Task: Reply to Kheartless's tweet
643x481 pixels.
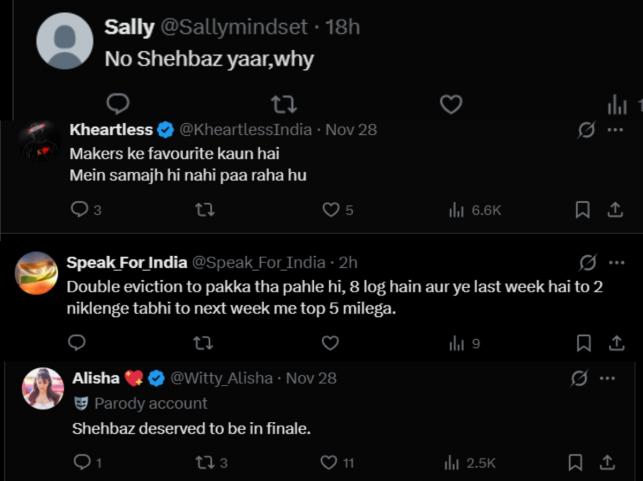Action: [x=81, y=209]
